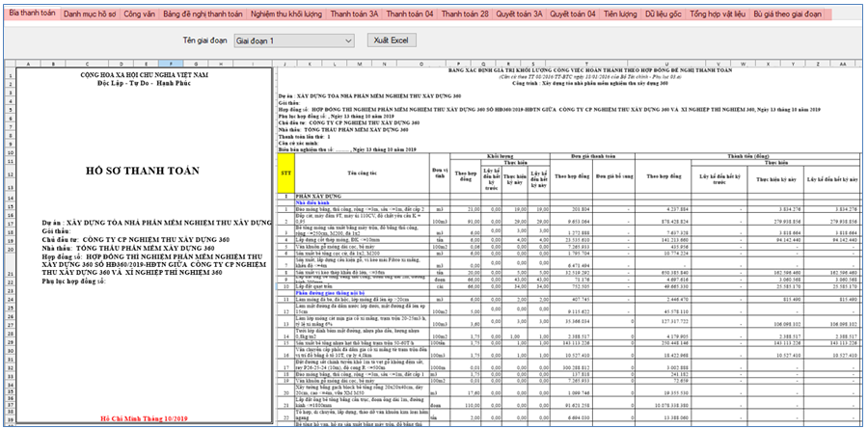Image resolution: width=868 pixels, height=429 pixels.
Task: Open the Dữ liệu gốc tab
Action: point(663,14)
